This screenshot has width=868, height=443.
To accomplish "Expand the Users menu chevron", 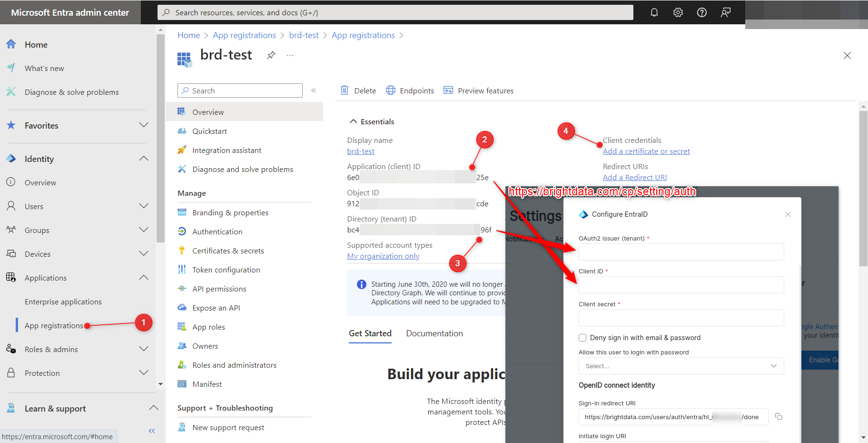I will click(x=144, y=206).
